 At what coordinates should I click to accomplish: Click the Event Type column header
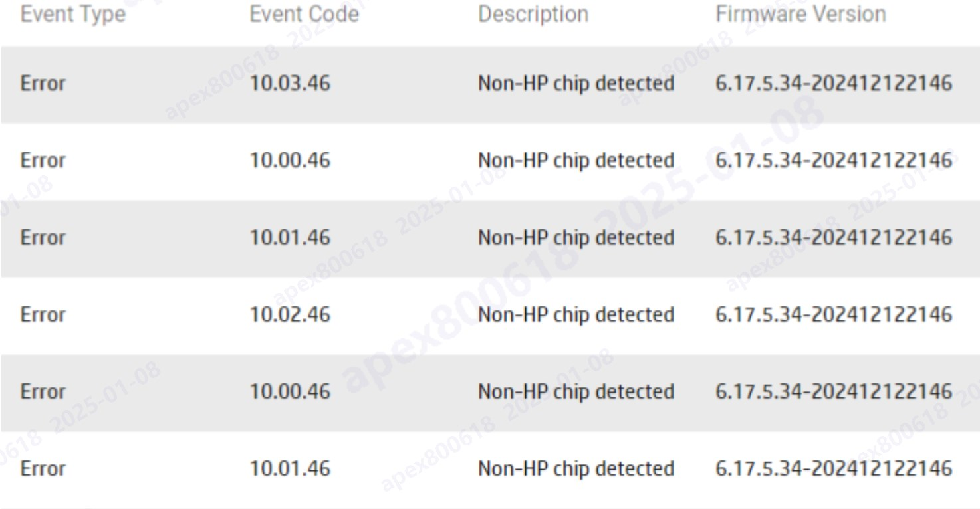coord(73,14)
